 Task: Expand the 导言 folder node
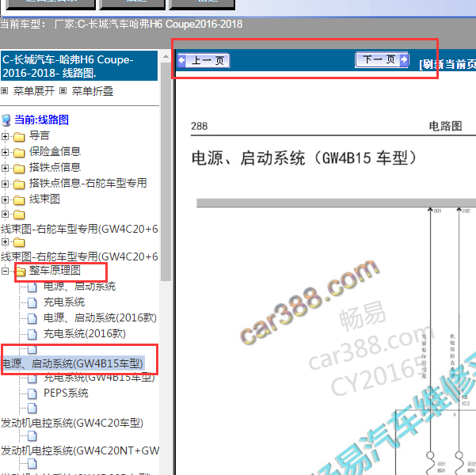[5, 136]
